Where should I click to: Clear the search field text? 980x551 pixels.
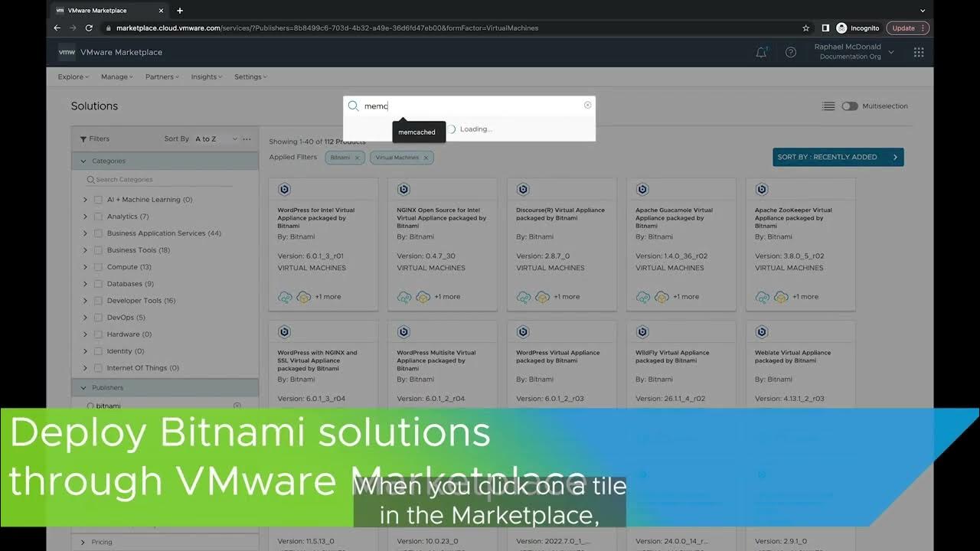click(588, 105)
